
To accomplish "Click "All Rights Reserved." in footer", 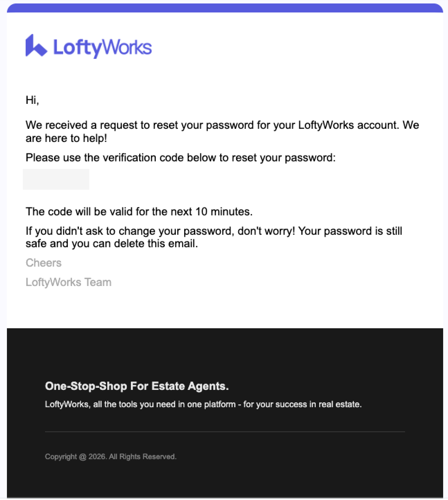I will [143, 457].
